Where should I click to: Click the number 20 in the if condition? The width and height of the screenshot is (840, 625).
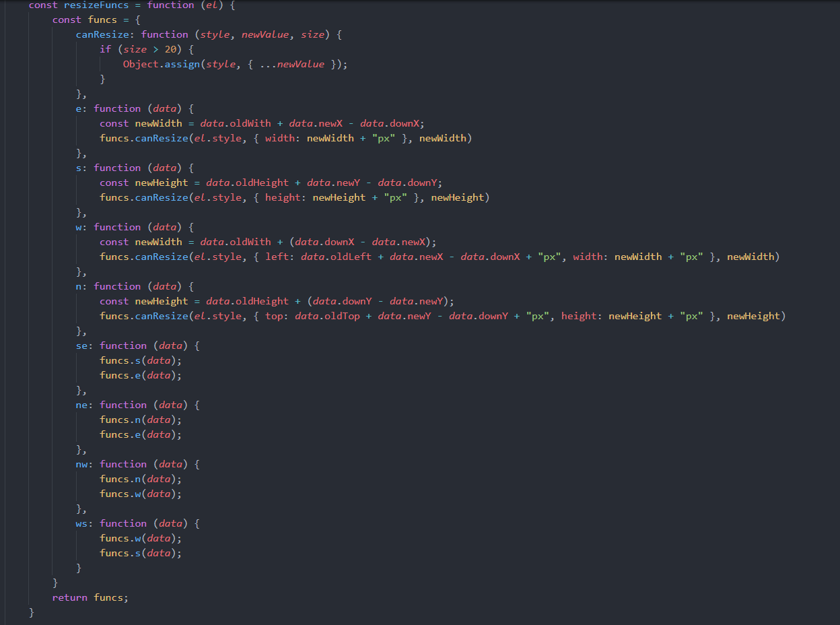point(170,49)
